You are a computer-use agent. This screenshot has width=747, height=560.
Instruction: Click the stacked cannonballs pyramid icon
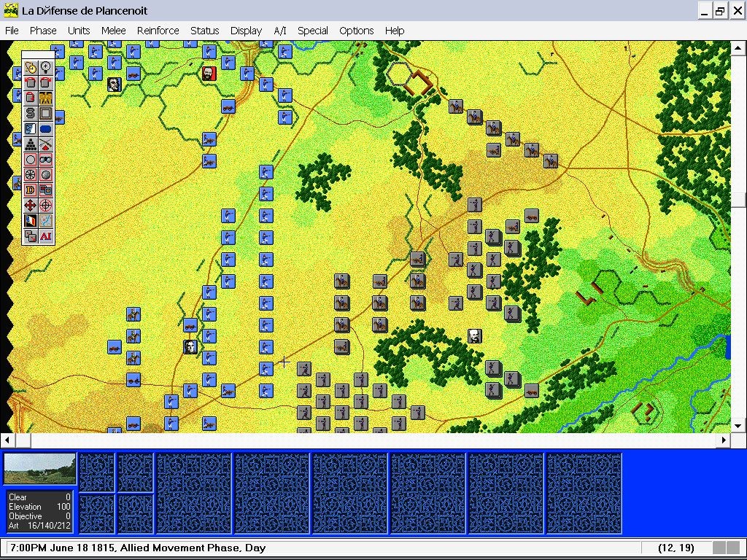[x=31, y=144]
